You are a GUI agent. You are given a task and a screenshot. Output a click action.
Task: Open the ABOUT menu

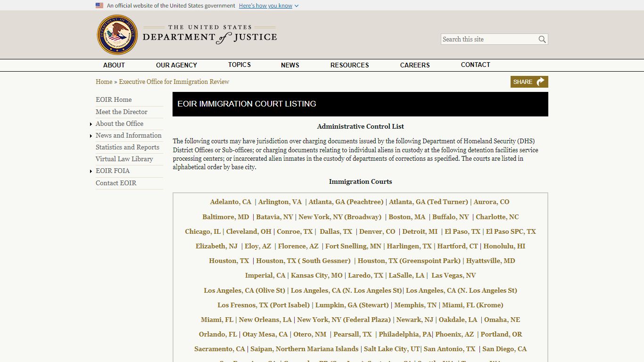click(114, 65)
